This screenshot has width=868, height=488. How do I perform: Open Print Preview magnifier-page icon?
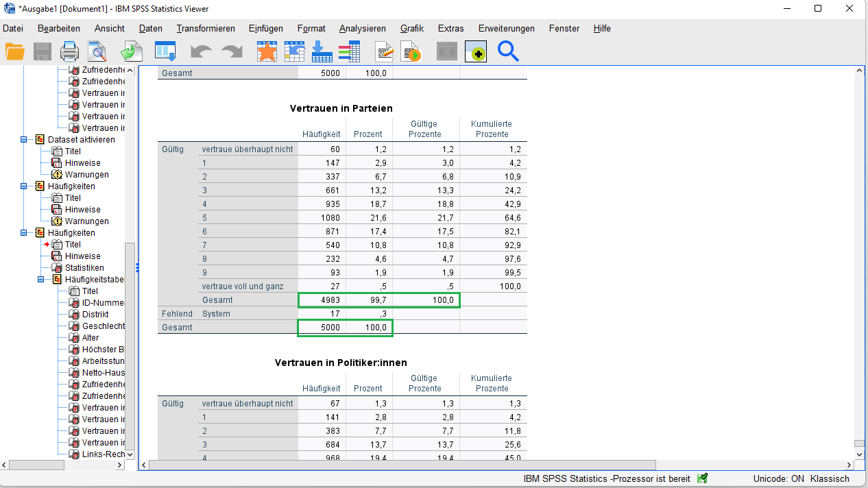[97, 51]
